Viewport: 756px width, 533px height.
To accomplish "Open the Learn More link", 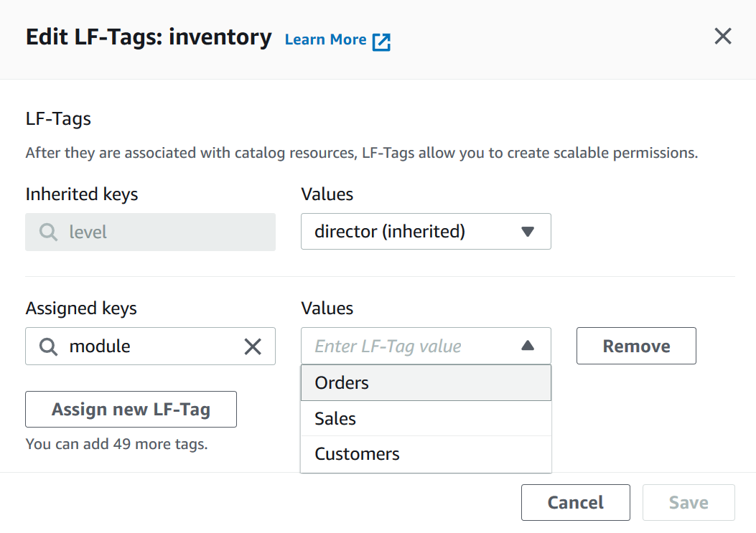I will pos(325,40).
